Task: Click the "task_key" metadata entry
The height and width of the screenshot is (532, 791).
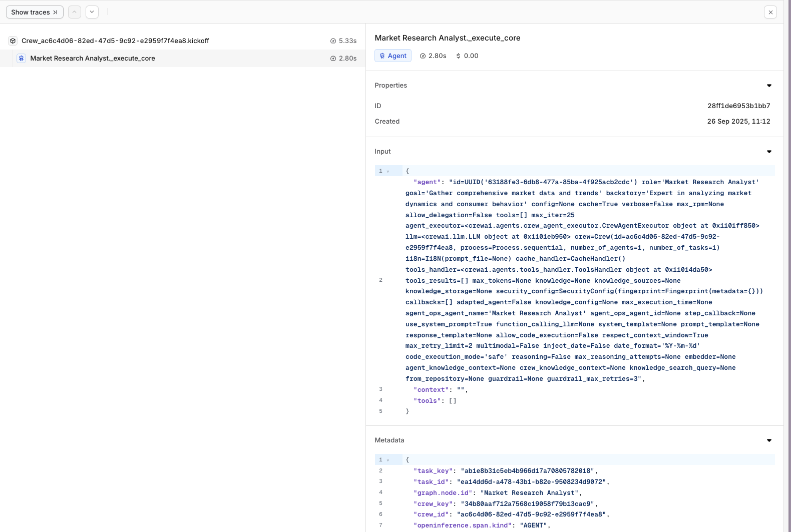Action: coord(506,471)
